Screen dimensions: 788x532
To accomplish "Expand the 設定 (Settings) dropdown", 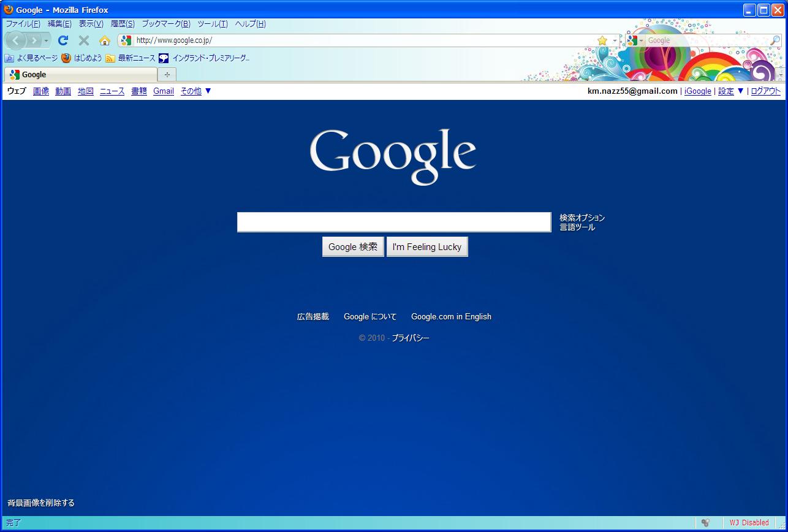I will [x=731, y=91].
